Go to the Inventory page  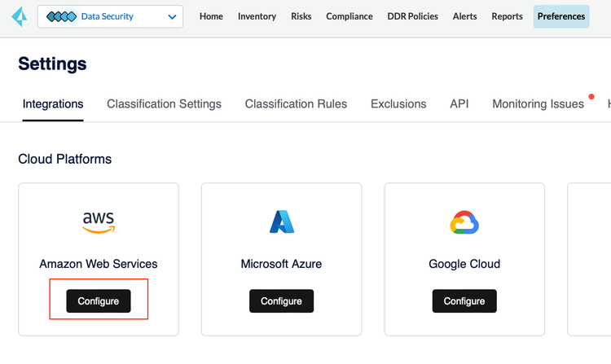(x=257, y=16)
